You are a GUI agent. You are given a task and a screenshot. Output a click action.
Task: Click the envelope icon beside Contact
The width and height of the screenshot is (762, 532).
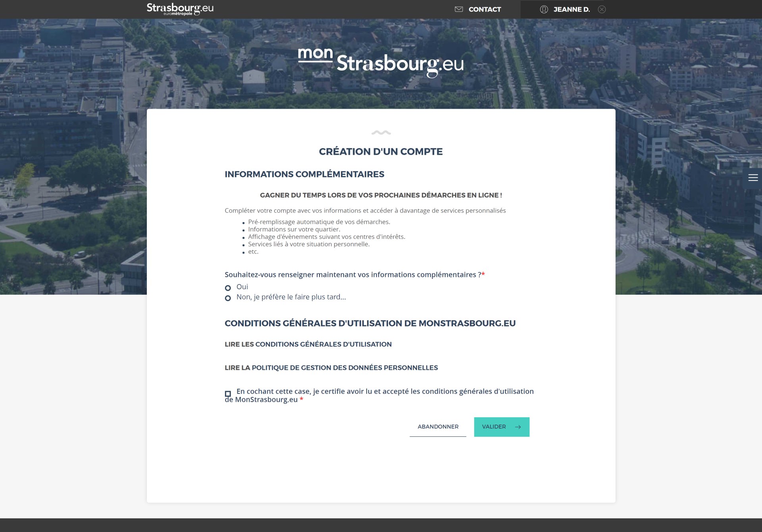[458, 9]
